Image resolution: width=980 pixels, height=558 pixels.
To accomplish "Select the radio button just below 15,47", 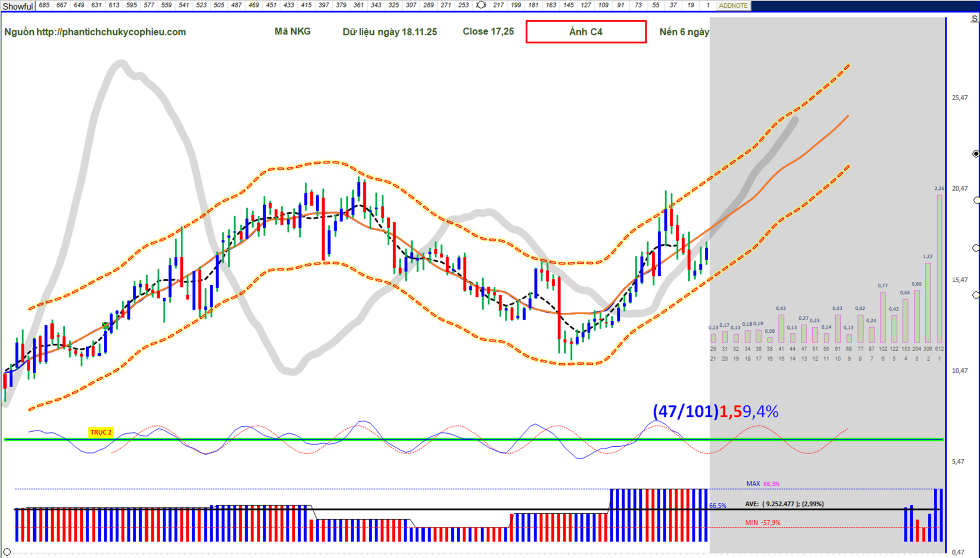I will pos(976,295).
